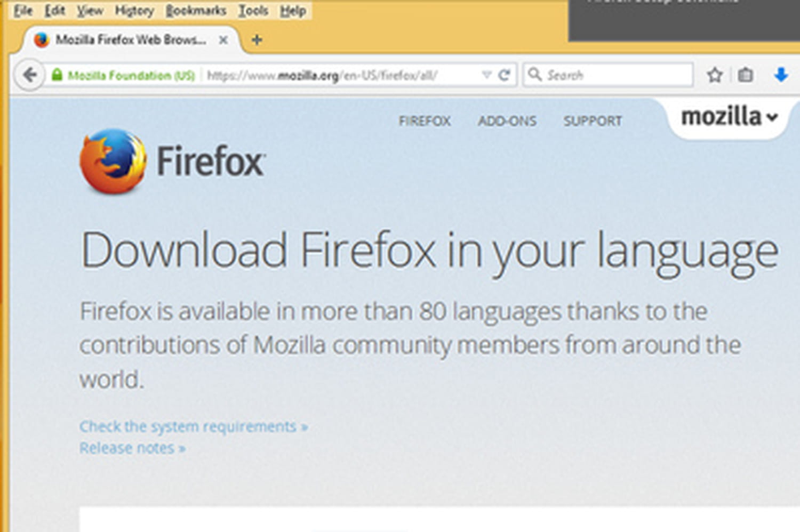The image size is (800, 532).
Task: Open the URL history dropdown arrow
Action: coord(486,75)
